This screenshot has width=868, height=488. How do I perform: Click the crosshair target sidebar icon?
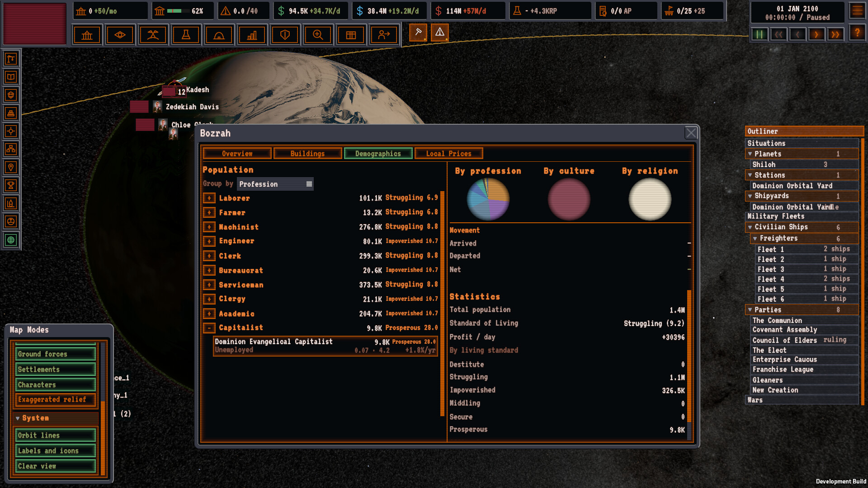click(11, 131)
